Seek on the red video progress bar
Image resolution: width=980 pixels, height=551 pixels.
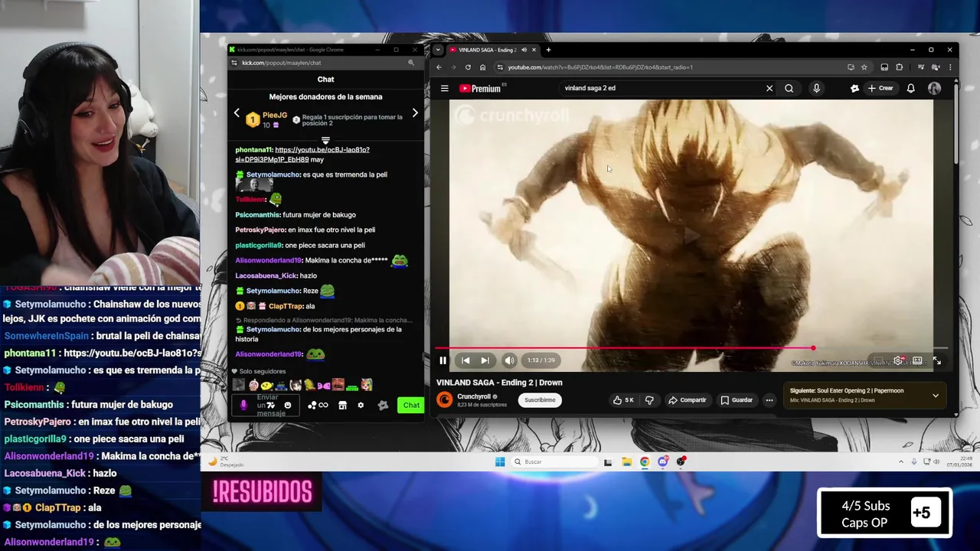[691, 348]
